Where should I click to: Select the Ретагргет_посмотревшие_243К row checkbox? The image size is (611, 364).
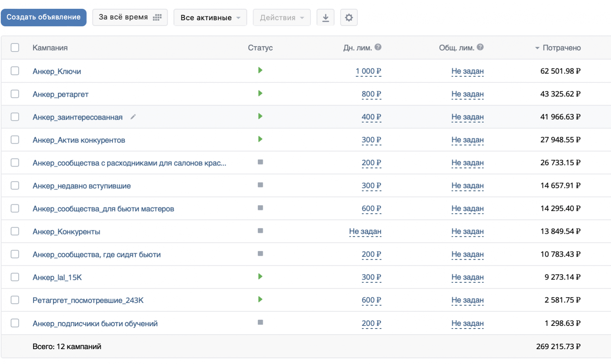(15, 300)
